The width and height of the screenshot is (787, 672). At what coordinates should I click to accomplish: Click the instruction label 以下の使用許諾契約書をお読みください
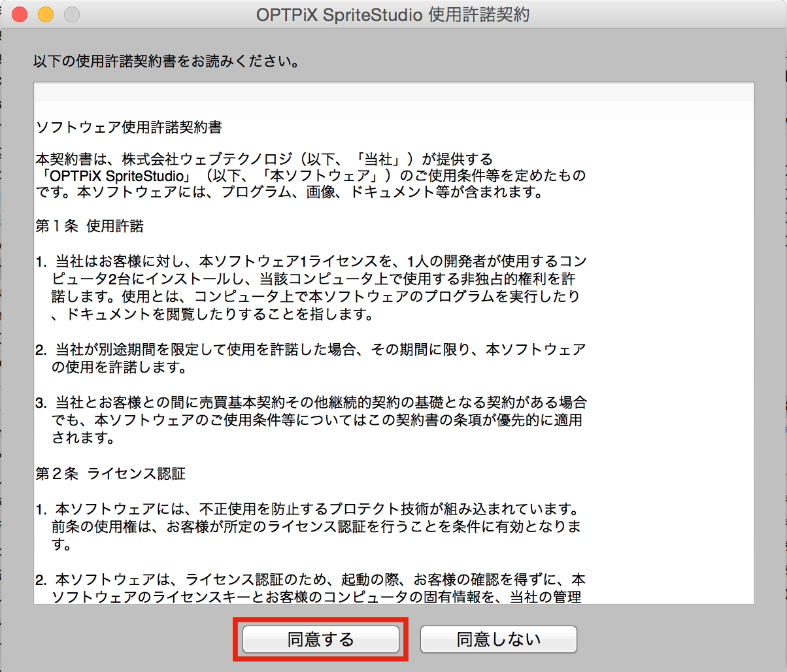[167, 62]
